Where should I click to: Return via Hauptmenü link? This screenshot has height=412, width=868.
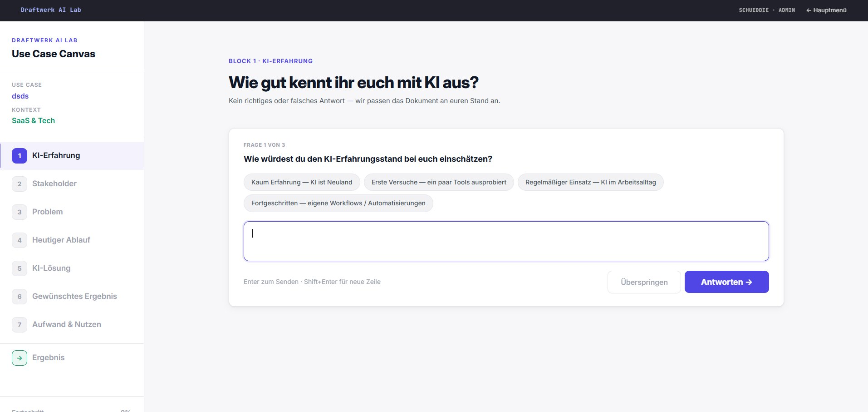[x=826, y=10]
